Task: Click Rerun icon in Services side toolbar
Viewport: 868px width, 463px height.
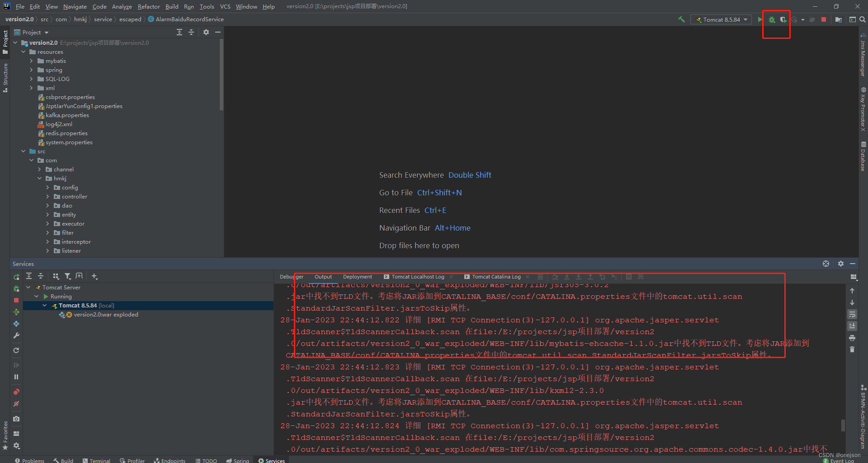Action: tap(16, 277)
